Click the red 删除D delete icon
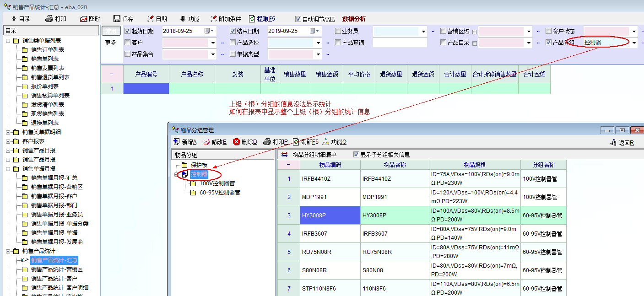 point(237,142)
